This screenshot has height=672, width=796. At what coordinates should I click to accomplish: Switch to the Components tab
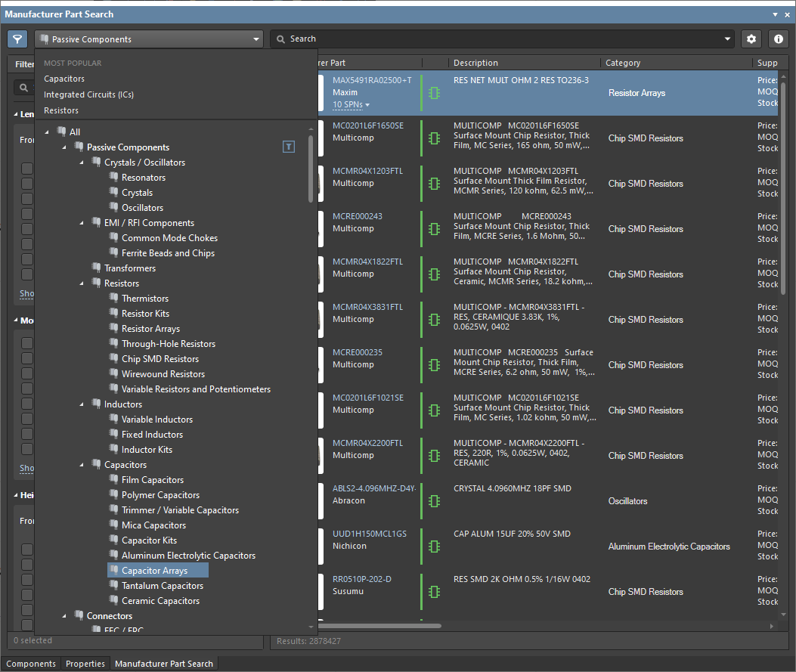[x=31, y=664]
